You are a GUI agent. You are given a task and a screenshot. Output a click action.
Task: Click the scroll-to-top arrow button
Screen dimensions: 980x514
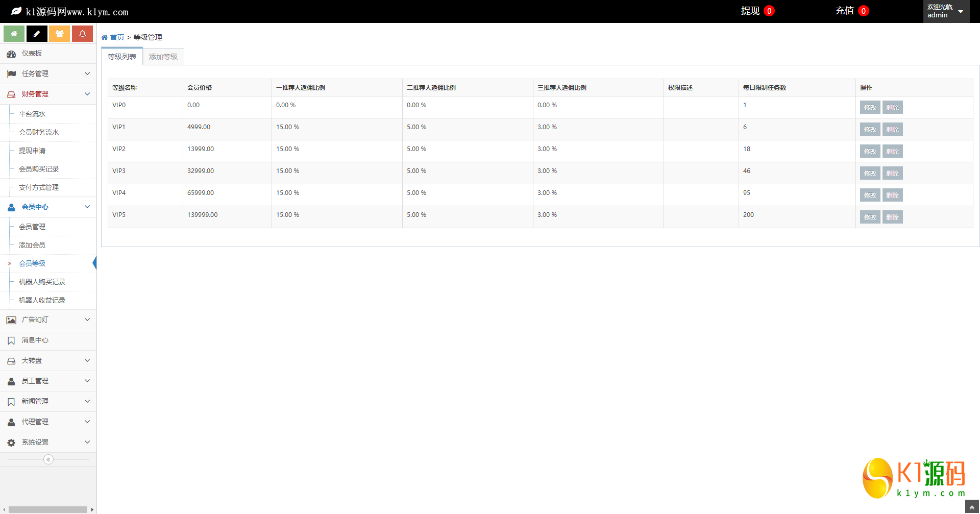[972, 507]
